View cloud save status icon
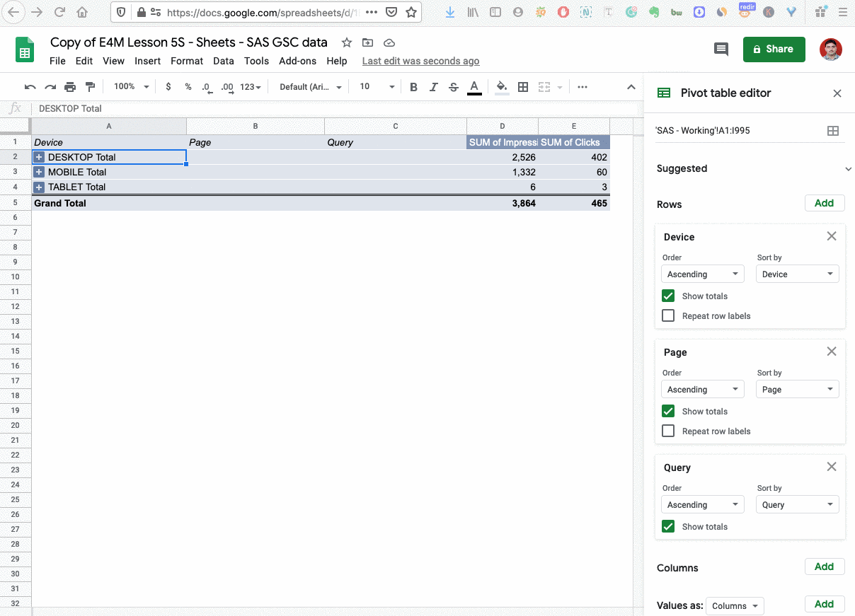 point(389,42)
